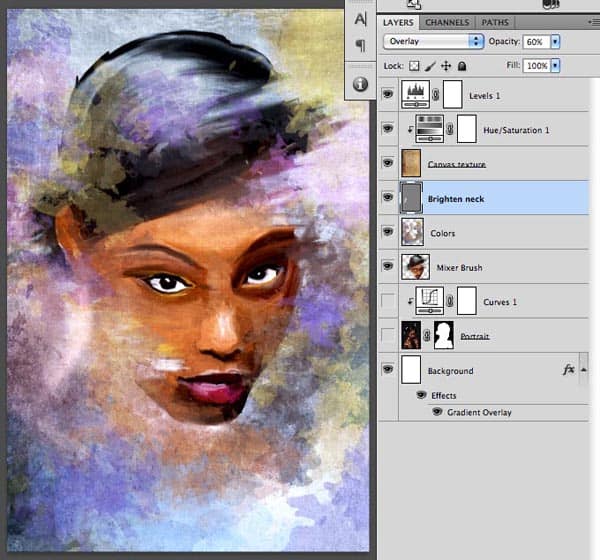This screenshot has height=560, width=600.
Task: Click the lock all padlock icon
Action: (461, 65)
